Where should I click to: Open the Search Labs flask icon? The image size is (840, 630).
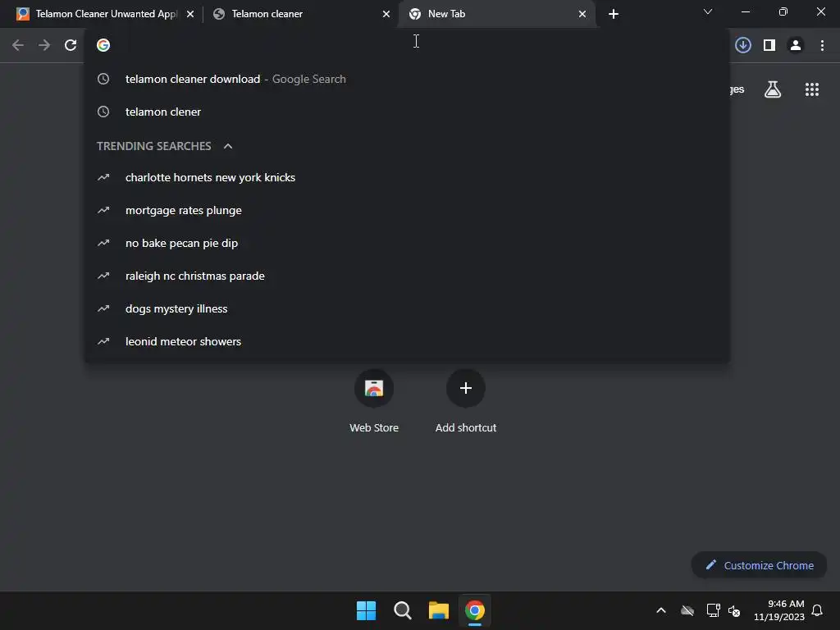pyautogui.click(x=773, y=89)
